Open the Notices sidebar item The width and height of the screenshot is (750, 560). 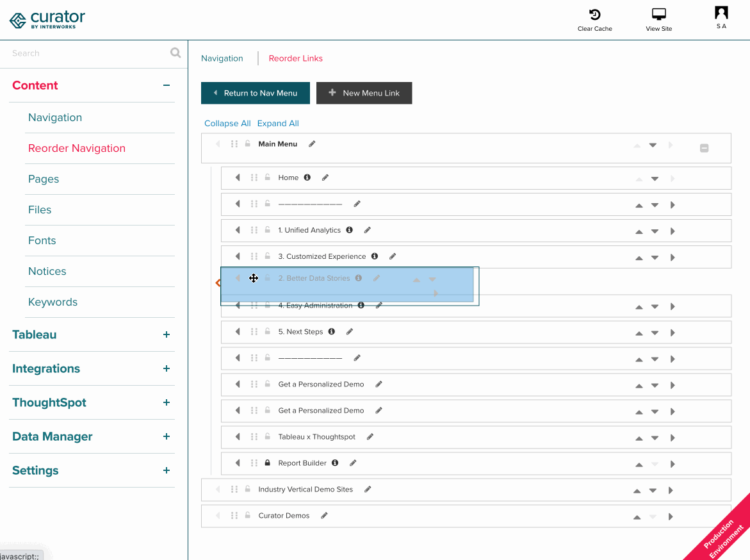47,272
